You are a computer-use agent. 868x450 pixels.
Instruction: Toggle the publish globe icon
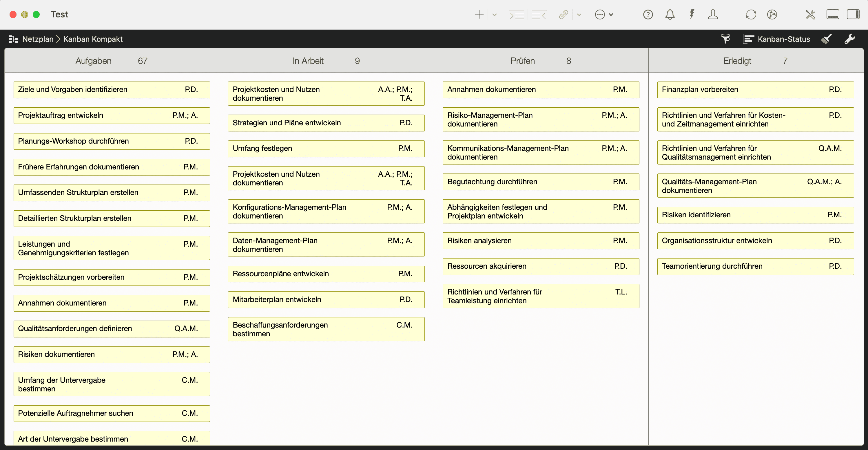pyautogui.click(x=772, y=15)
